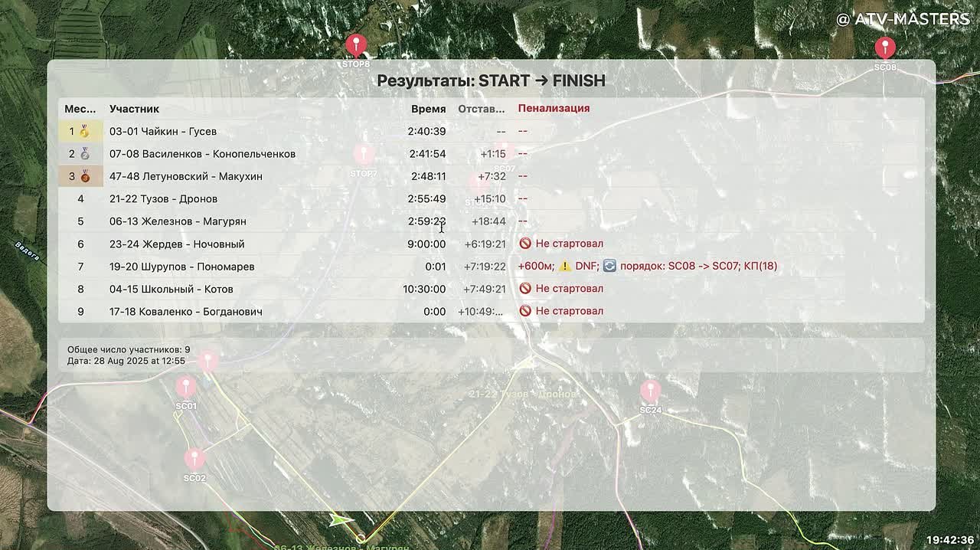Click the STOP8 map pin

(356, 46)
